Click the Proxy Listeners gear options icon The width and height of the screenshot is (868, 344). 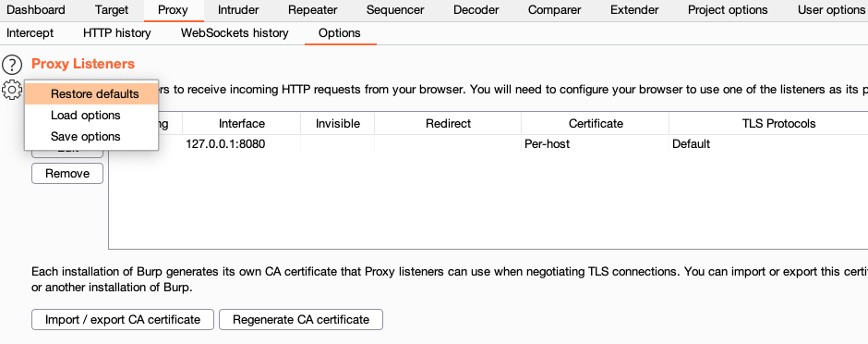pos(12,89)
